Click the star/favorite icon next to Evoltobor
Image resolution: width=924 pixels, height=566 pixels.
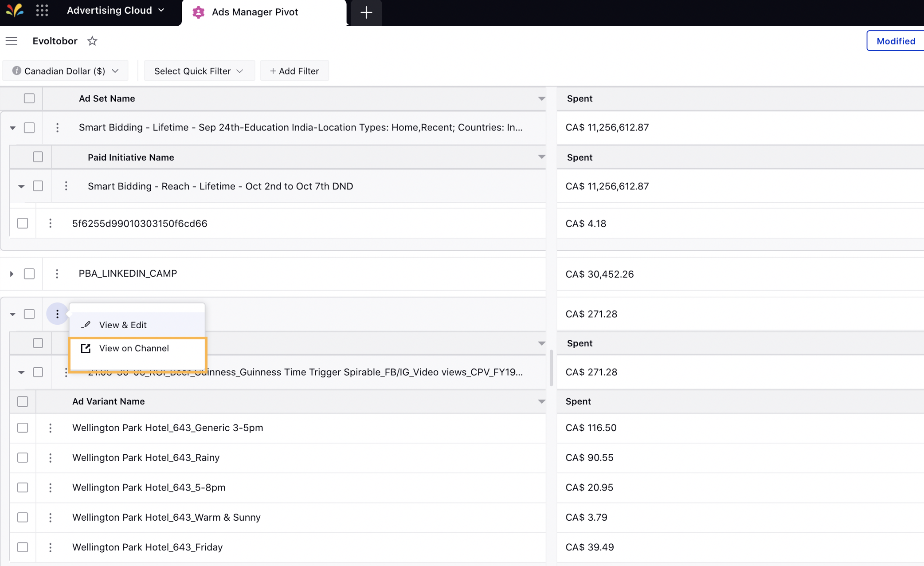pyautogui.click(x=92, y=41)
